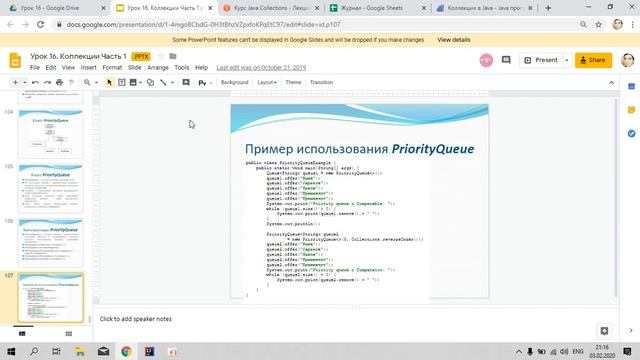Hide the side panel chevron
Screen dimensions: 640x360
tap(631, 331)
